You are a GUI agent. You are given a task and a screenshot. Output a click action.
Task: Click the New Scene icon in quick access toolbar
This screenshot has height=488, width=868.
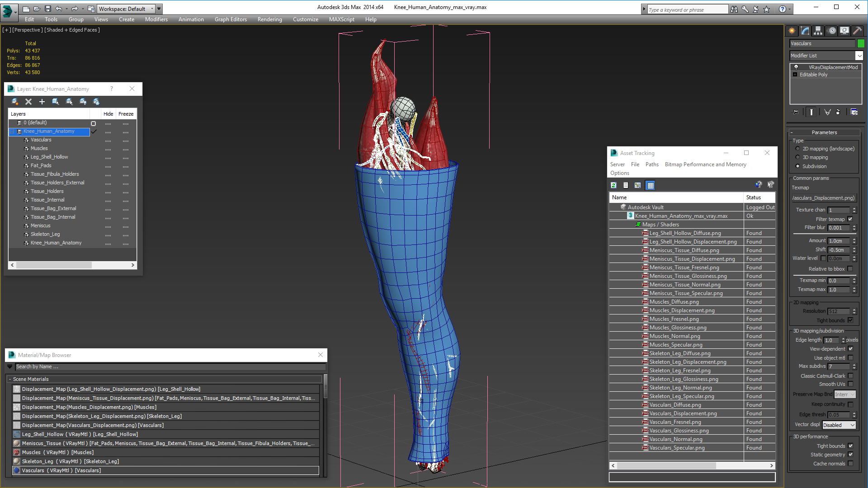tap(26, 9)
